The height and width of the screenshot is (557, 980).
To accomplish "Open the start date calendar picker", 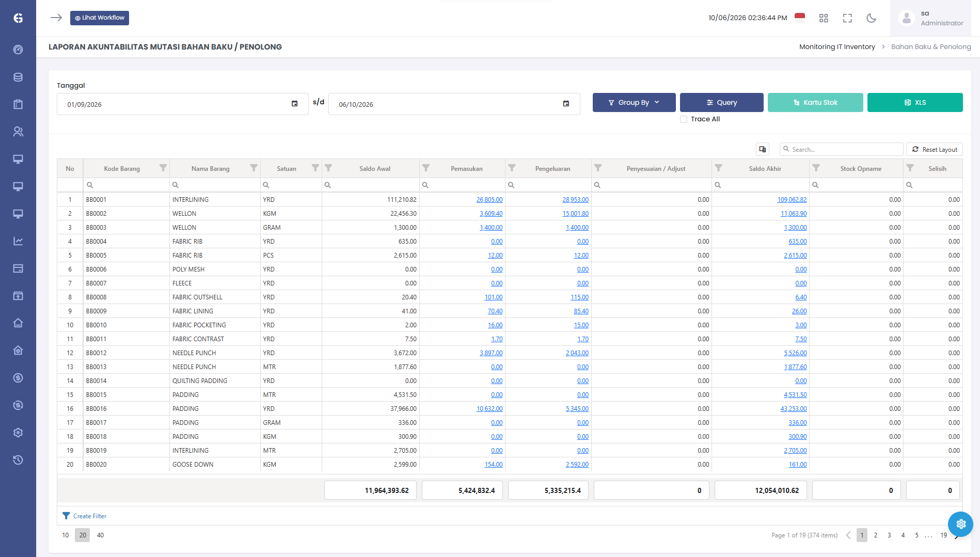I will [x=294, y=104].
